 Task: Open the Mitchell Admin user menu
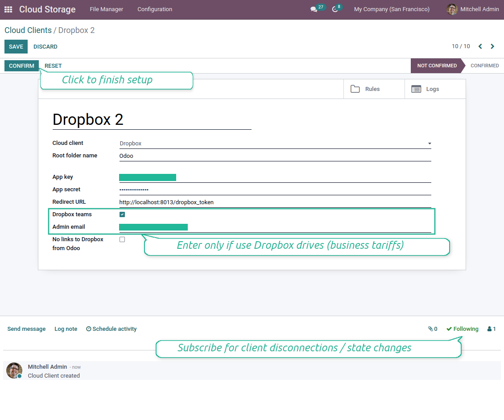click(x=472, y=9)
